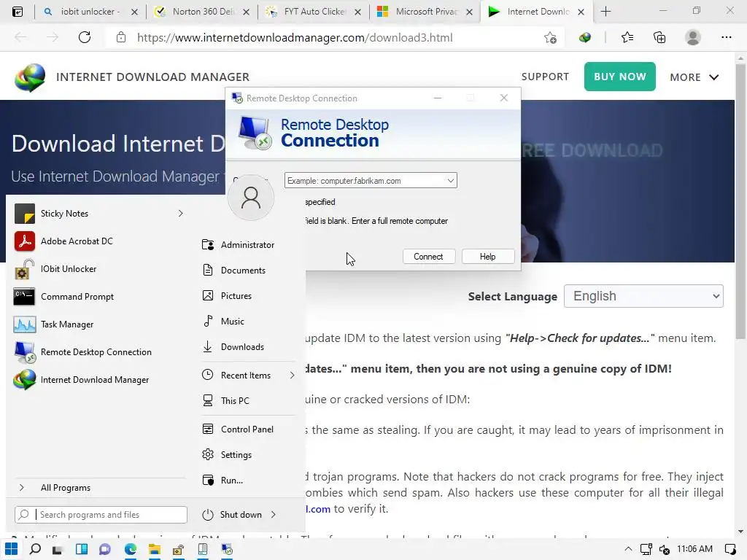Screen dimensions: 747x560
Task: Click the Internet Download Manager logo
Action: [30, 77]
